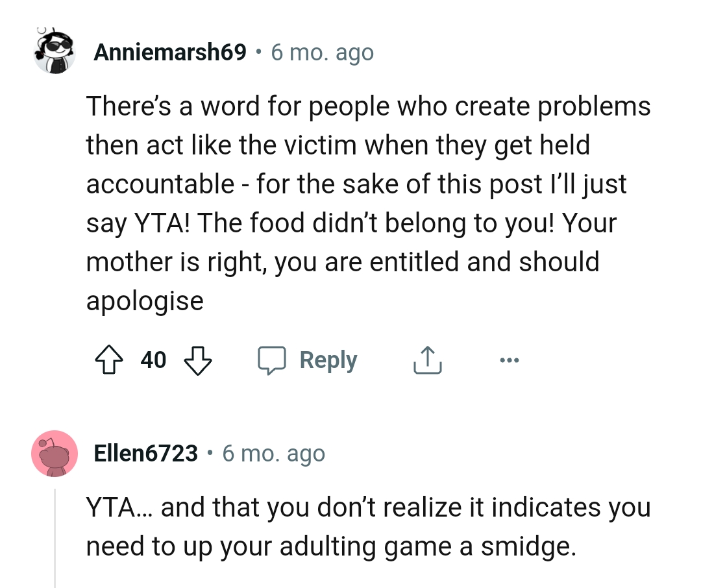
Task: Click Ellen6723's 6 mo. ago timestamp
Action: (x=273, y=453)
